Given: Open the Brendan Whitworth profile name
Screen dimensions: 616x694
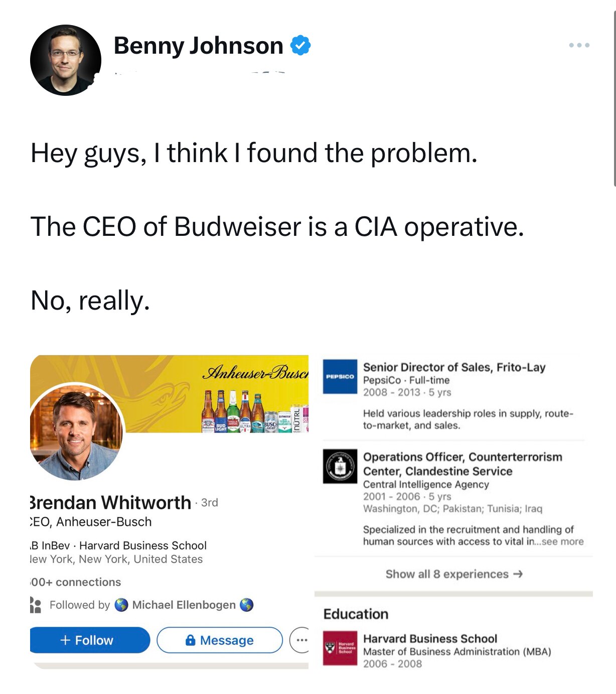Looking at the screenshot, I should [111, 502].
